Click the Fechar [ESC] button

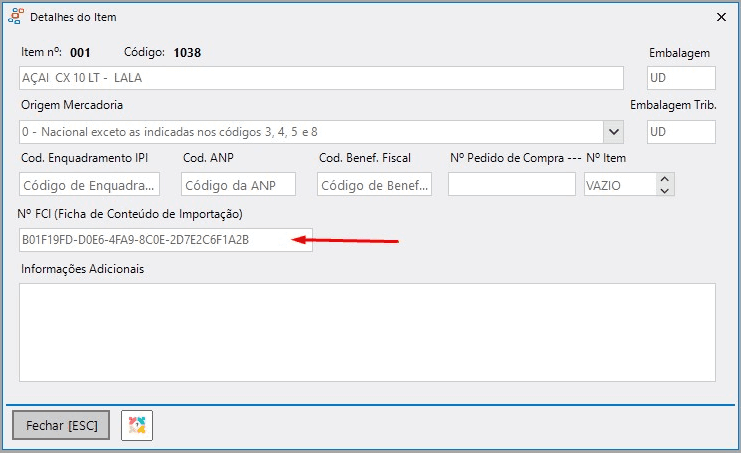click(x=61, y=425)
